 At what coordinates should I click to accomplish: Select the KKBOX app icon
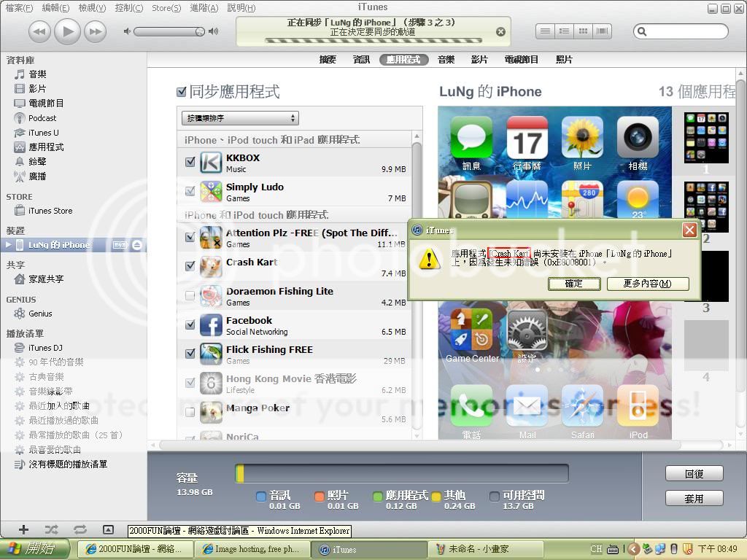tap(211, 163)
